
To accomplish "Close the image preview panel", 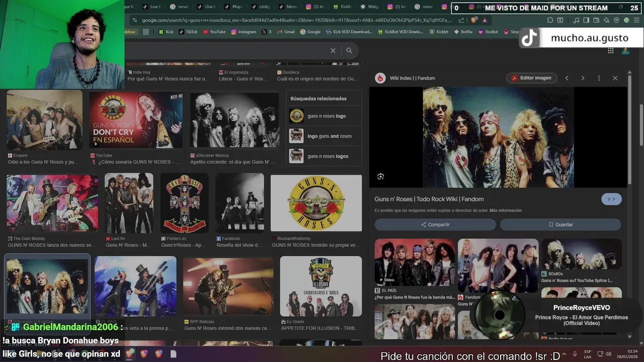I will coord(615,78).
